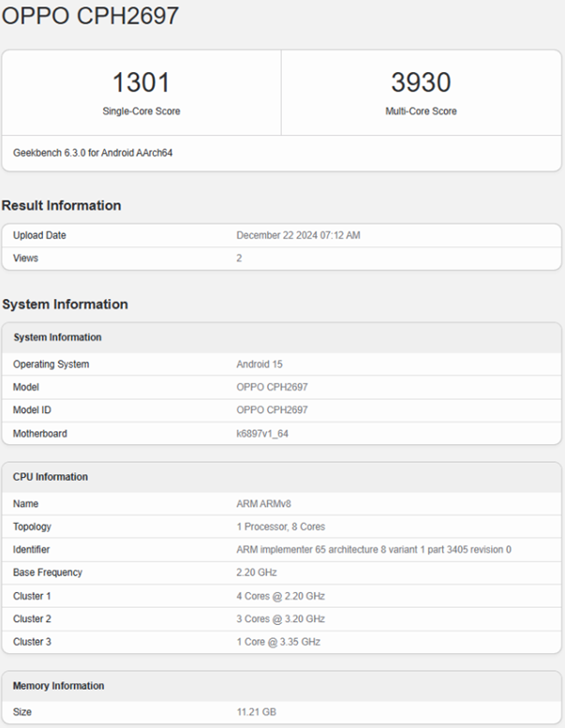Click the System Information section heading

point(65,305)
